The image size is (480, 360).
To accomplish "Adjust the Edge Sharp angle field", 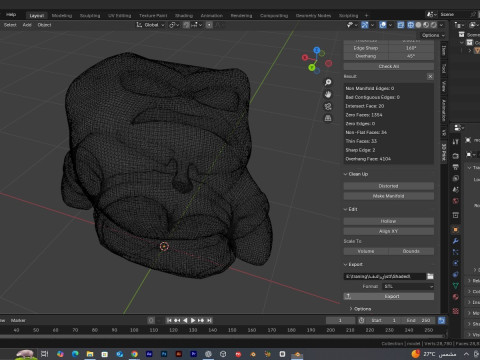I will point(389,48).
